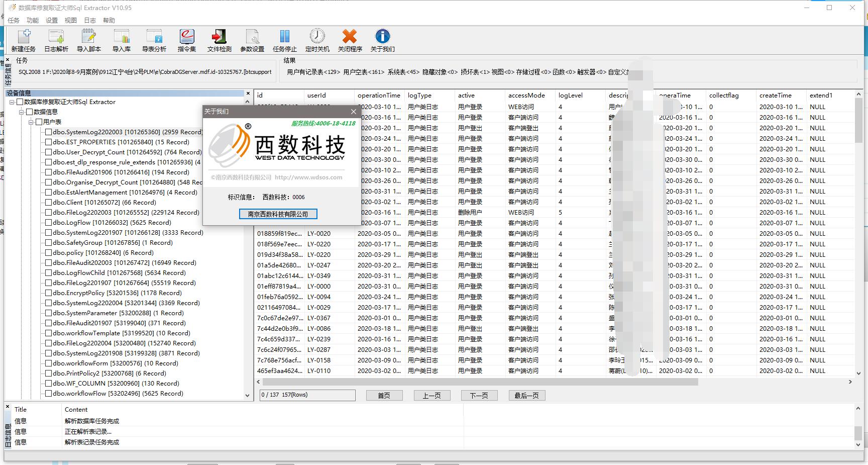Select dbo.SystemParameter tree entry
The image size is (868, 465).
pos(118,313)
